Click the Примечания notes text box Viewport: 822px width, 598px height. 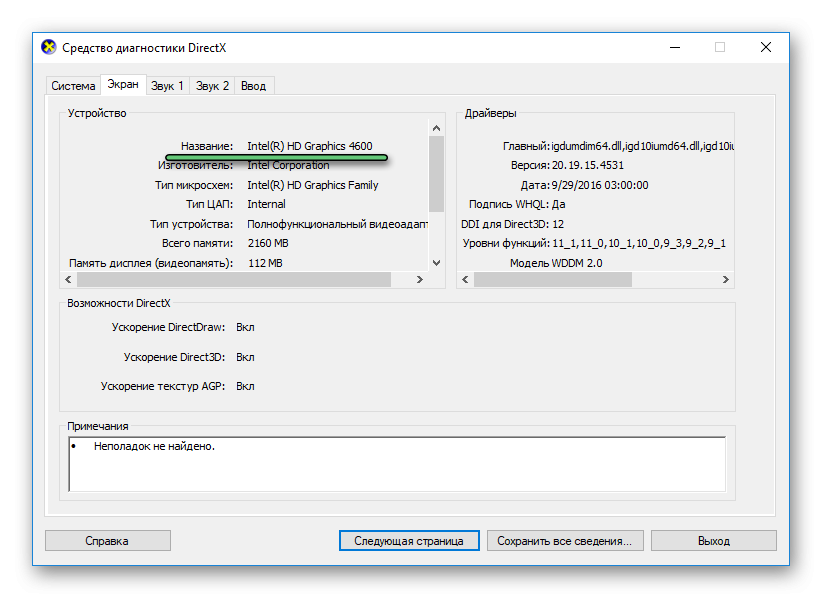pos(397,464)
